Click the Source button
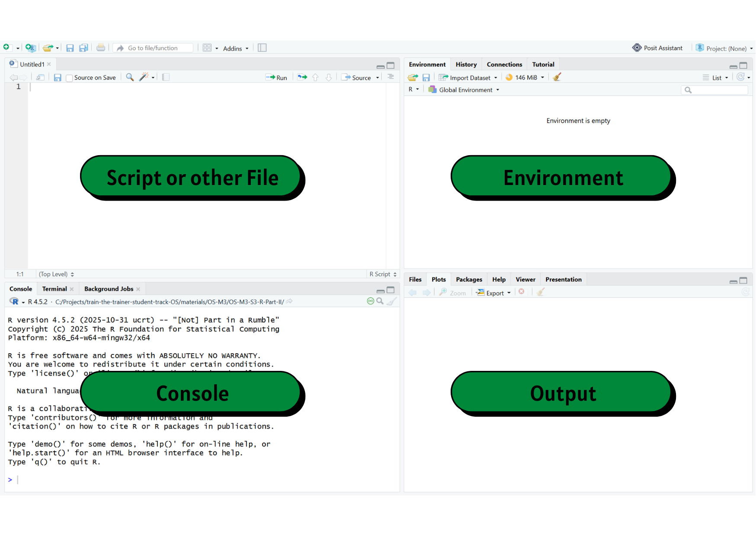756x536 pixels. coord(356,78)
